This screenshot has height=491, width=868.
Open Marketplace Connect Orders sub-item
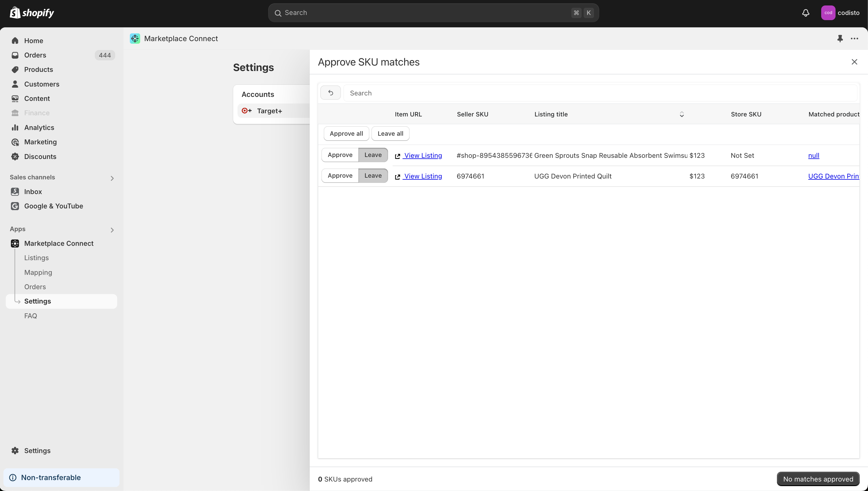pos(35,287)
